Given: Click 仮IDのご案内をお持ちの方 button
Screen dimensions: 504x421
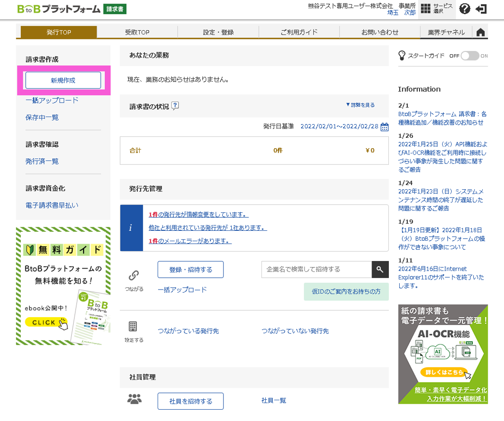Looking at the screenshot, I should pyautogui.click(x=346, y=291).
